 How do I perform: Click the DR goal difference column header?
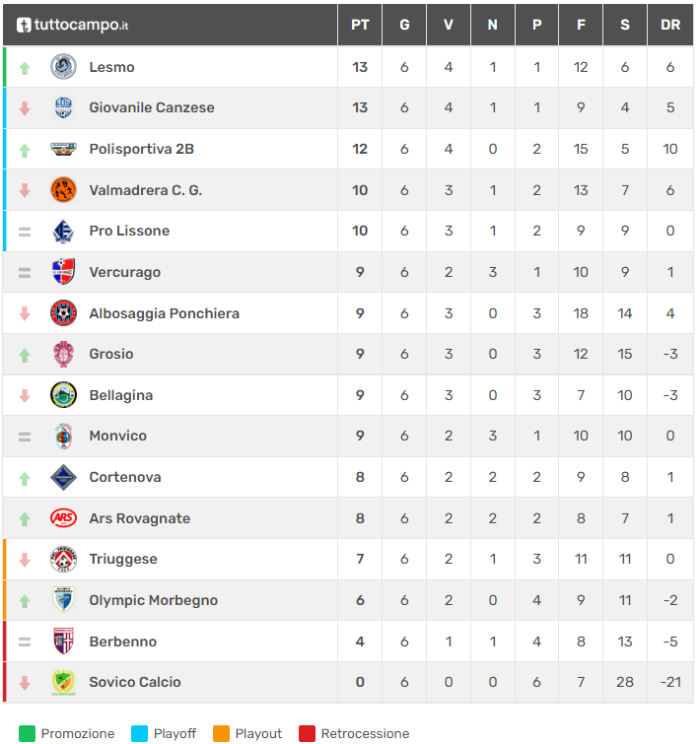pyautogui.click(x=670, y=25)
